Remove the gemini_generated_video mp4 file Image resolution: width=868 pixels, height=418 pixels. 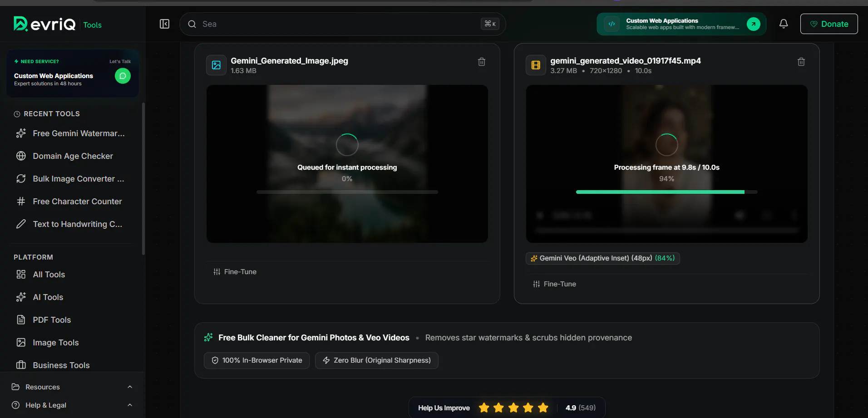[801, 62]
